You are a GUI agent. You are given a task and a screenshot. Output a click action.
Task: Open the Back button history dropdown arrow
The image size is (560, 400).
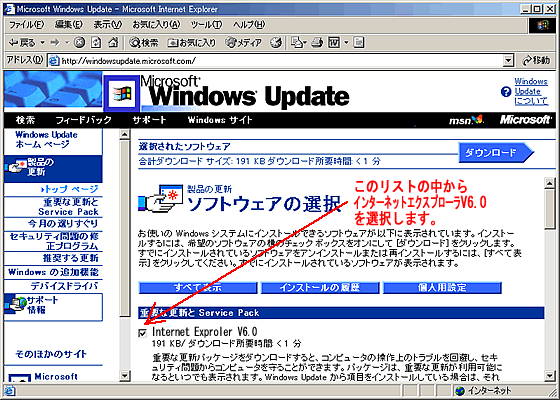coord(42,43)
